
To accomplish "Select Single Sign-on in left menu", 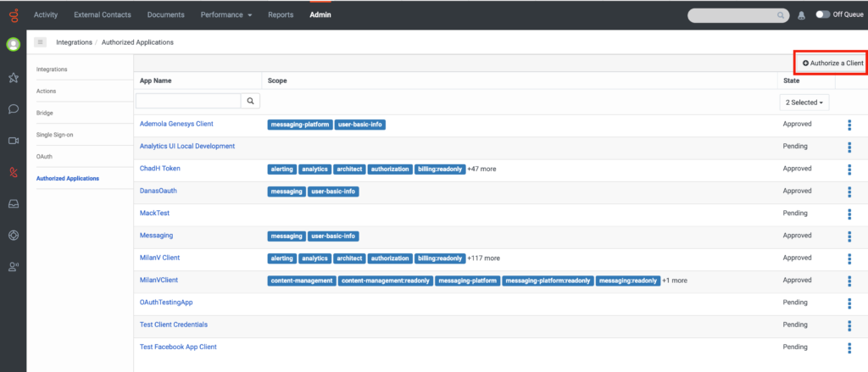I will [x=55, y=135].
